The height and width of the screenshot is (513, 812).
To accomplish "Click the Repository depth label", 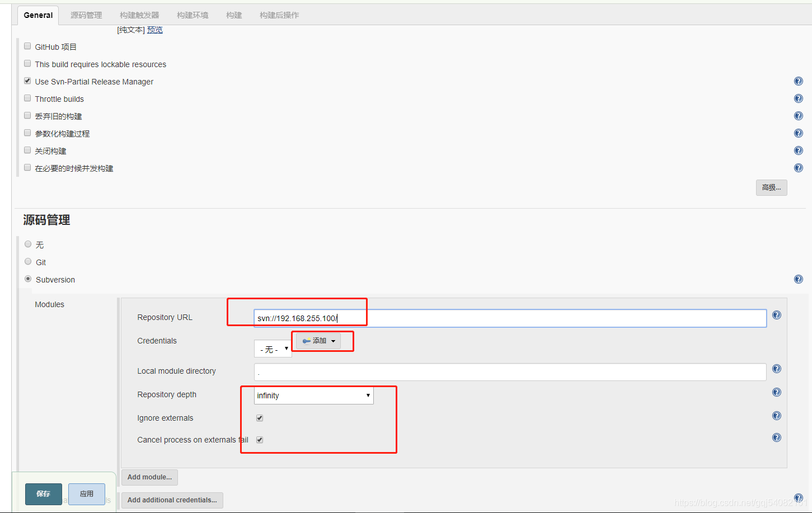I will point(167,394).
